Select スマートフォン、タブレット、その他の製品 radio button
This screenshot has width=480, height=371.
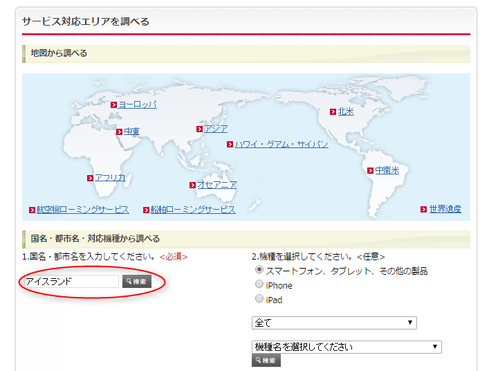point(259,269)
